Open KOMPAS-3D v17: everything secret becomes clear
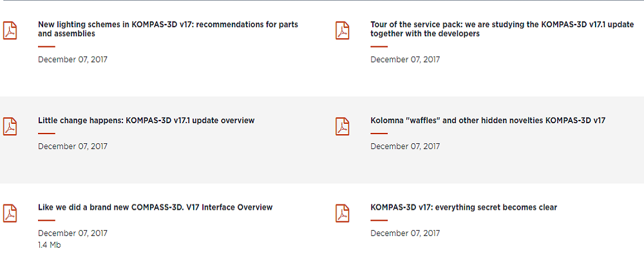 [x=464, y=208]
